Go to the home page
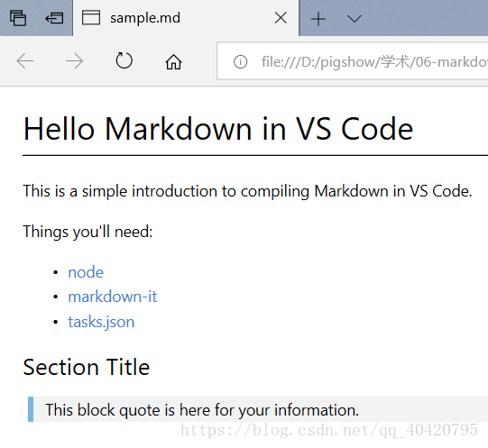Image resolution: width=488 pixels, height=448 pixels. (x=173, y=61)
